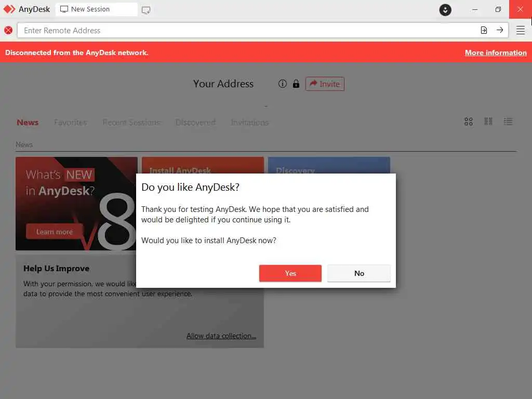532x399 pixels.
Task: Confirm installation with the Yes button
Action: (290, 273)
